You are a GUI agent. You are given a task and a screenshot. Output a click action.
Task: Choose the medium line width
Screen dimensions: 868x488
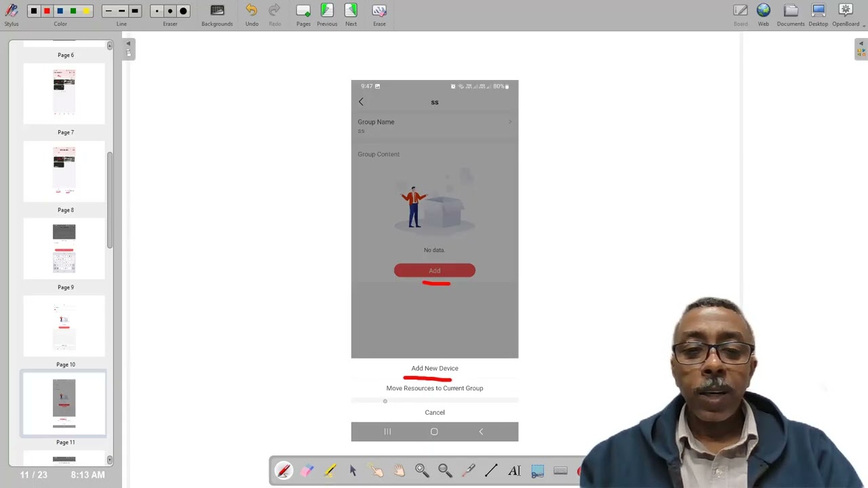tap(121, 11)
